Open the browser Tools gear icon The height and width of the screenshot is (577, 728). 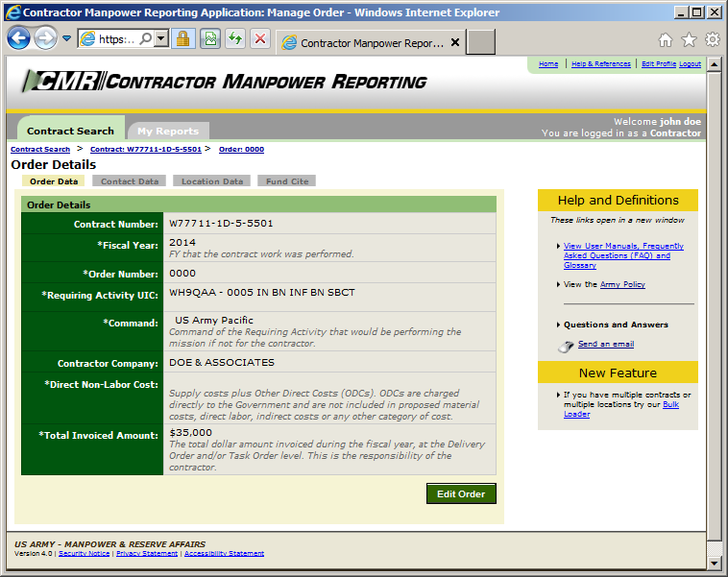pyautogui.click(x=713, y=39)
